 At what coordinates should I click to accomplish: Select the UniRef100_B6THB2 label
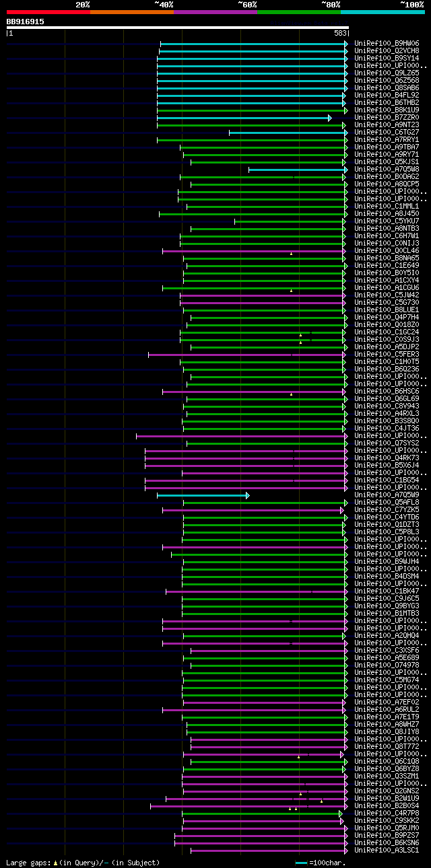[386, 102]
